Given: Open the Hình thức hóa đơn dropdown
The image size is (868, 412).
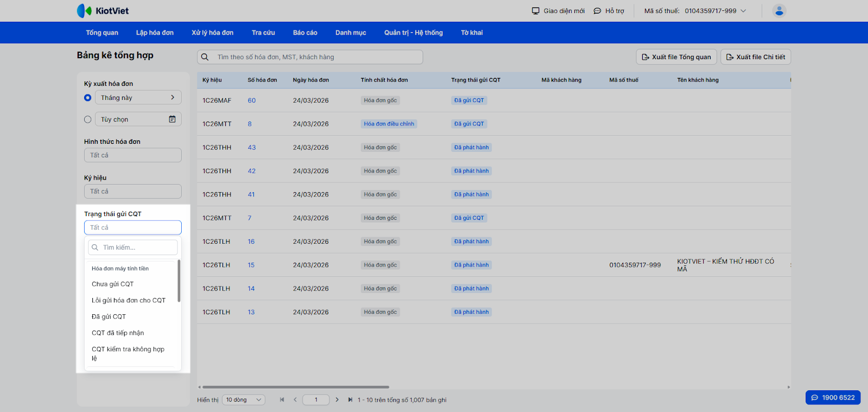Looking at the screenshot, I should (132, 155).
